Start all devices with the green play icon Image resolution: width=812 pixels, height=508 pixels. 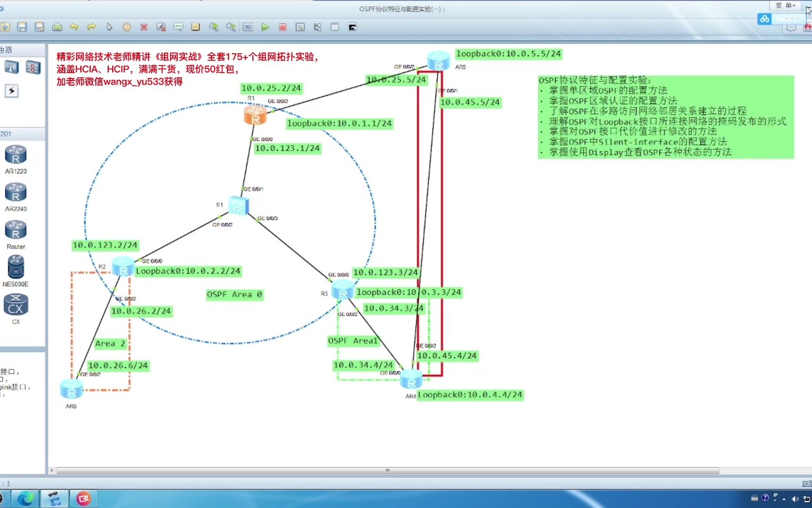coord(266,27)
